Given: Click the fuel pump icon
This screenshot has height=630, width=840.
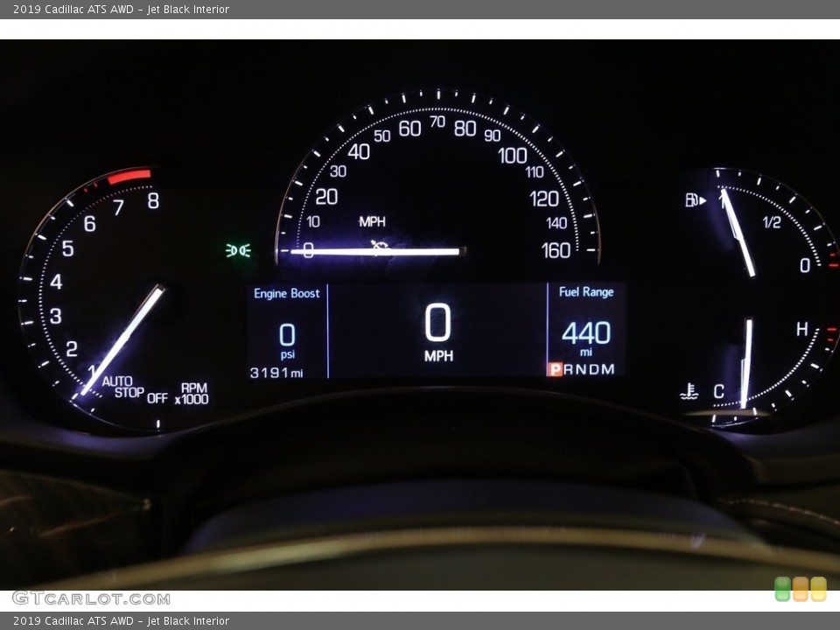Looking at the screenshot, I should tap(696, 200).
